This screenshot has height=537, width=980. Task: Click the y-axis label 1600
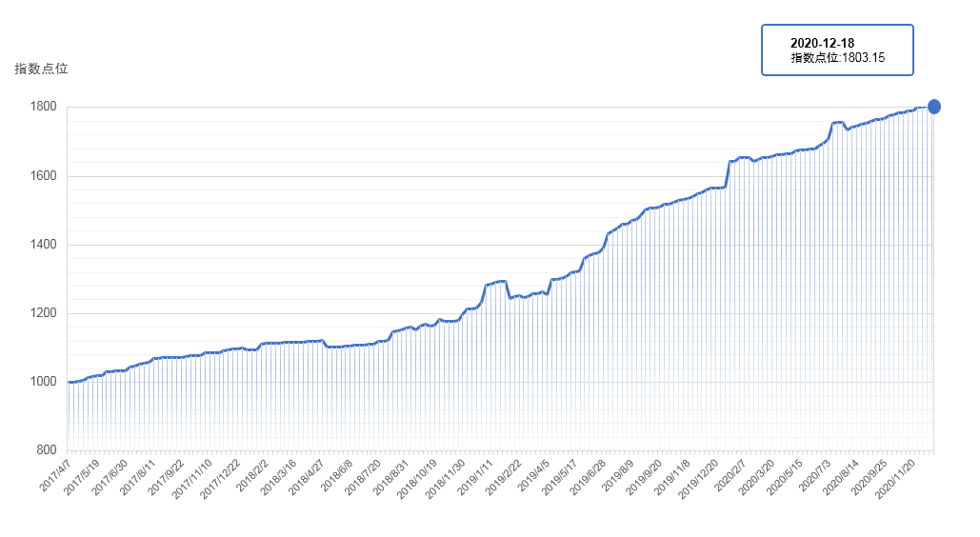click(x=43, y=176)
